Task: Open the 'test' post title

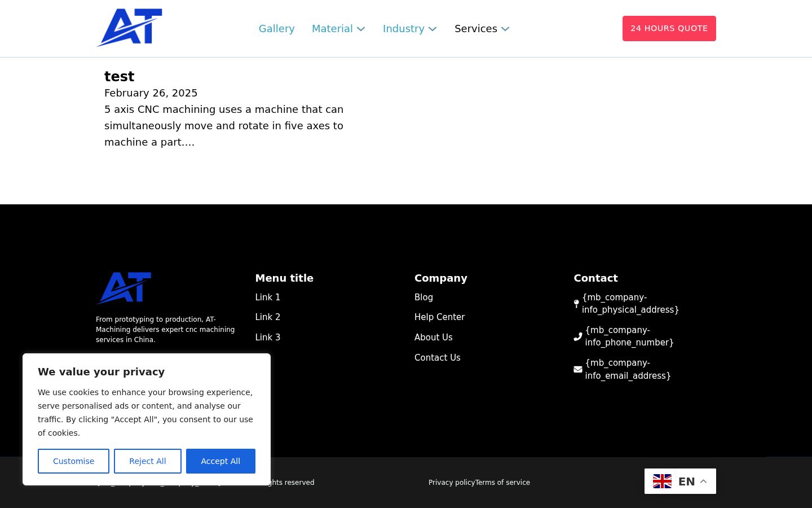Action: (119, 77)
